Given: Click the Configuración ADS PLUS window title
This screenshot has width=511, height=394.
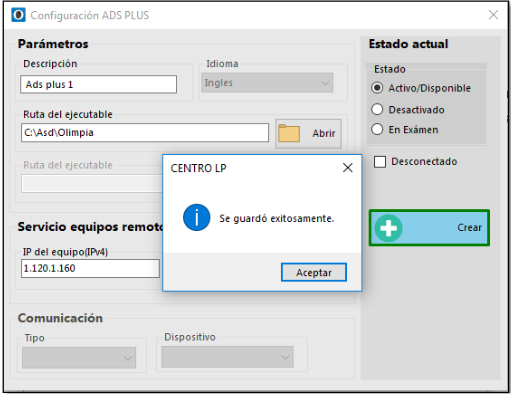Looking at the screenshot, I should [x=90, y=15].
